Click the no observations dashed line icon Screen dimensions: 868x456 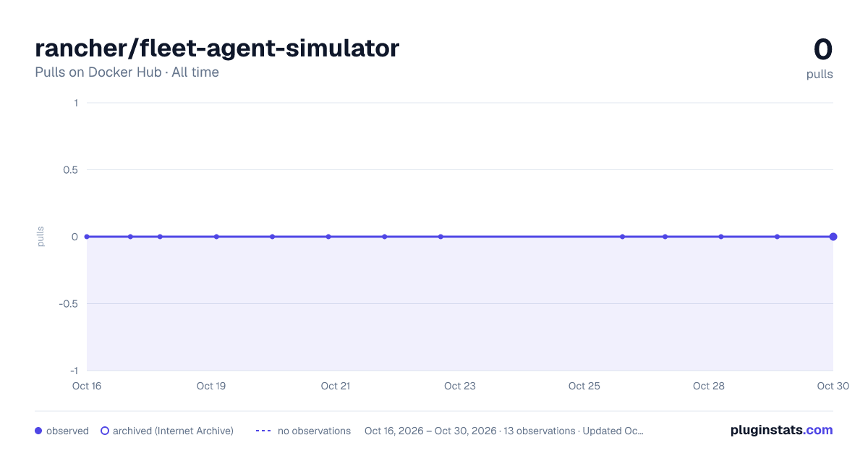point(263,431)
